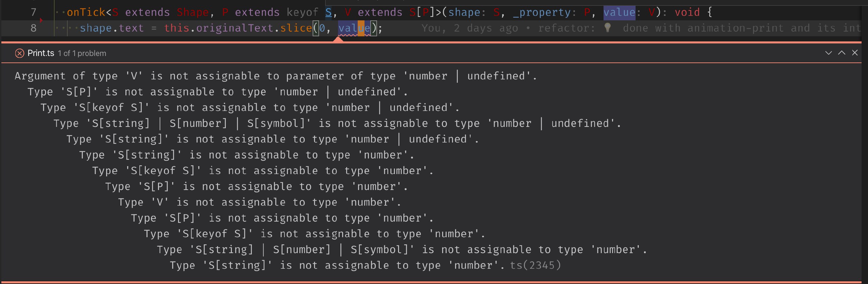The image size is (868, 284).
Task: Click the 'Shape' type after extends
Action: pos(193,12)
